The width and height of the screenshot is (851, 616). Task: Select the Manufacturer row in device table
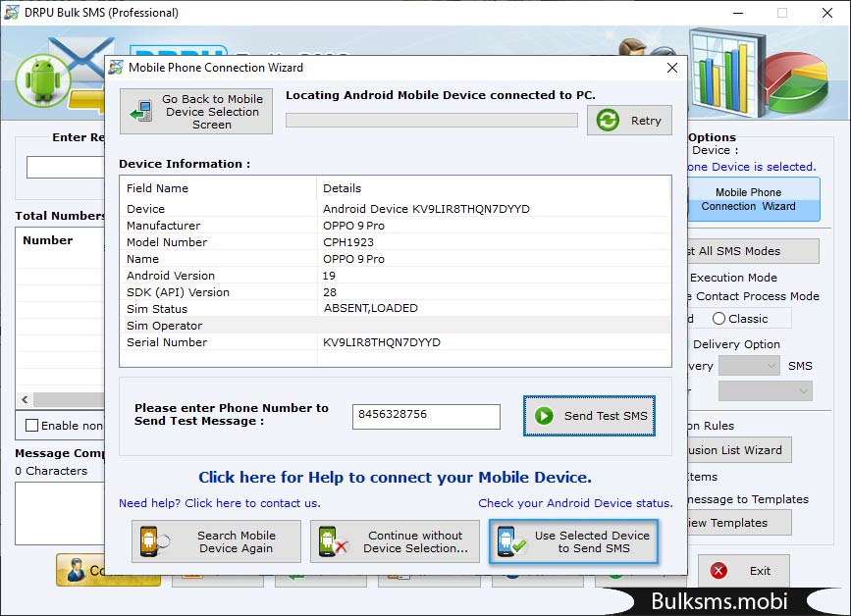[396, 226]
